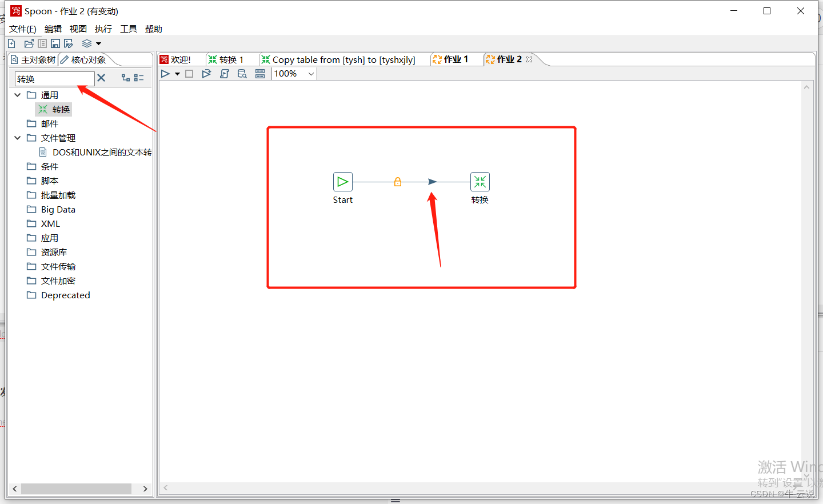Run the job with play icon
Screen dimensions: 823x504
tap(165, 74)
